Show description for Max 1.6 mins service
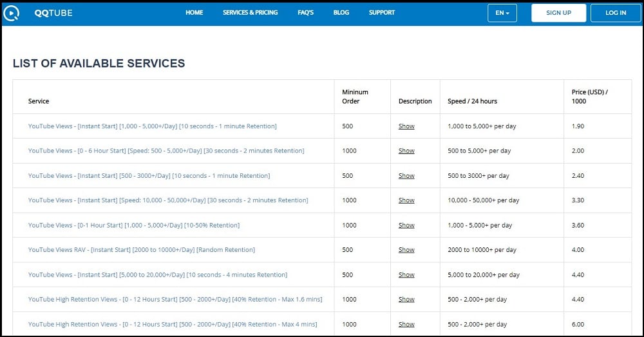Screen dimensions: 644x337 pos(406,299)
